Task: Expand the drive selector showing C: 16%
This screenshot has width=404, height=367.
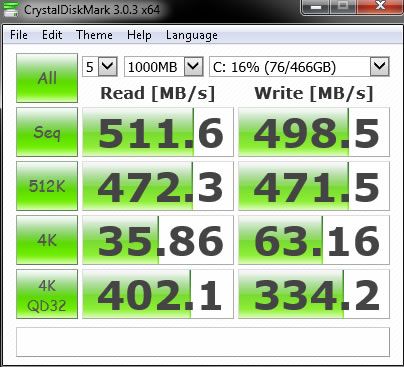Action: [299, 67]
